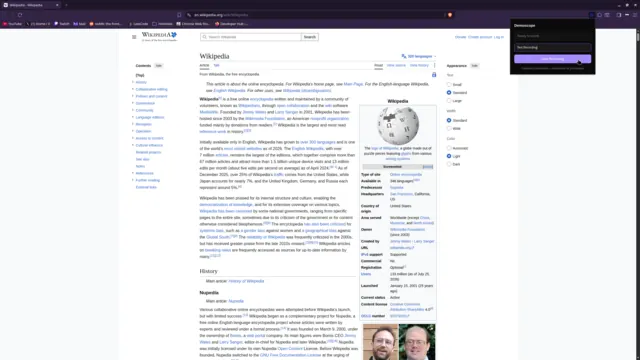
Task: Expand Reception in contents
Action: point(133,124)
